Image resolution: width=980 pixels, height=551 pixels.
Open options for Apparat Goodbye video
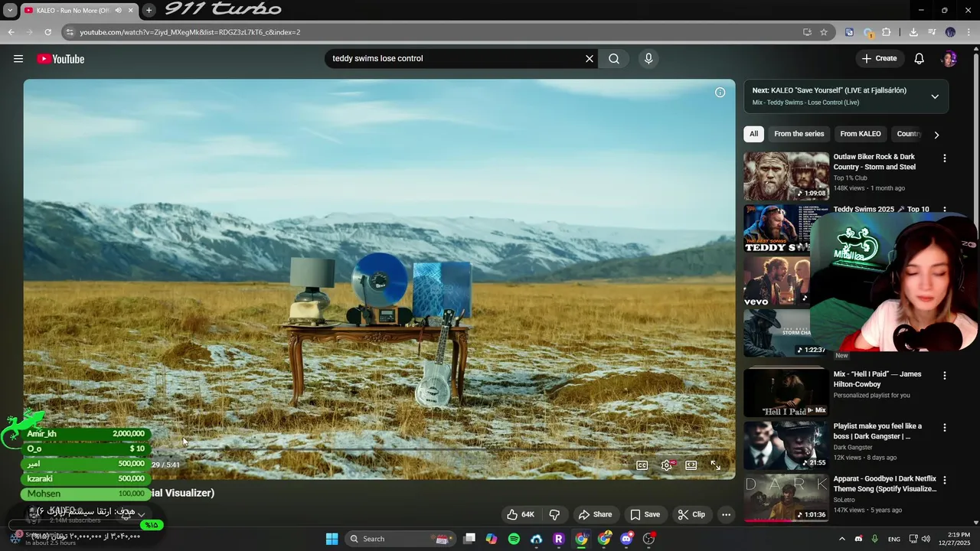pyautogui.click(x=944, y=480)
